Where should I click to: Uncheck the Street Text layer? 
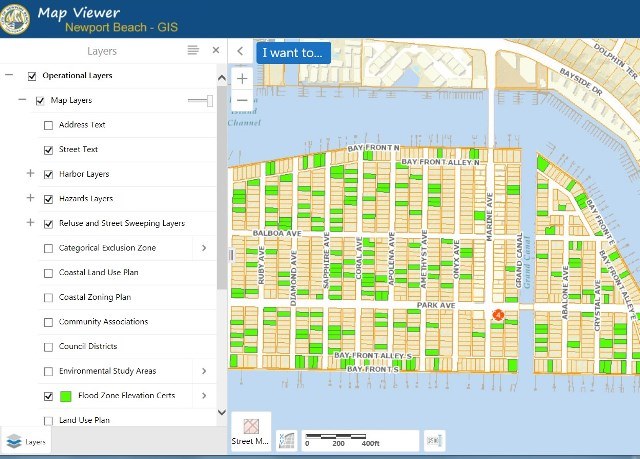pos(49,150)
